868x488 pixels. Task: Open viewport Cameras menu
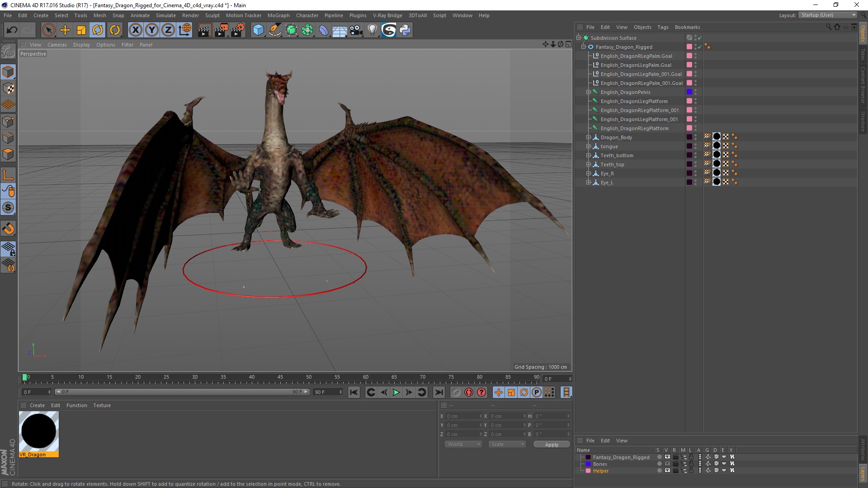tap(57, 45)
